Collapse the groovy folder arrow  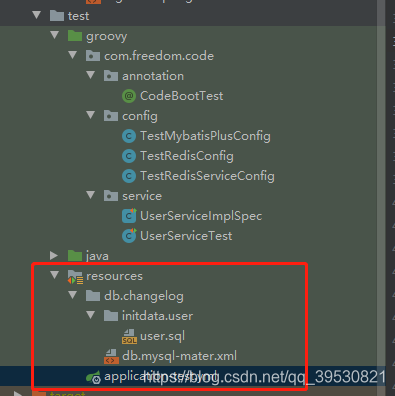point(55,35)
